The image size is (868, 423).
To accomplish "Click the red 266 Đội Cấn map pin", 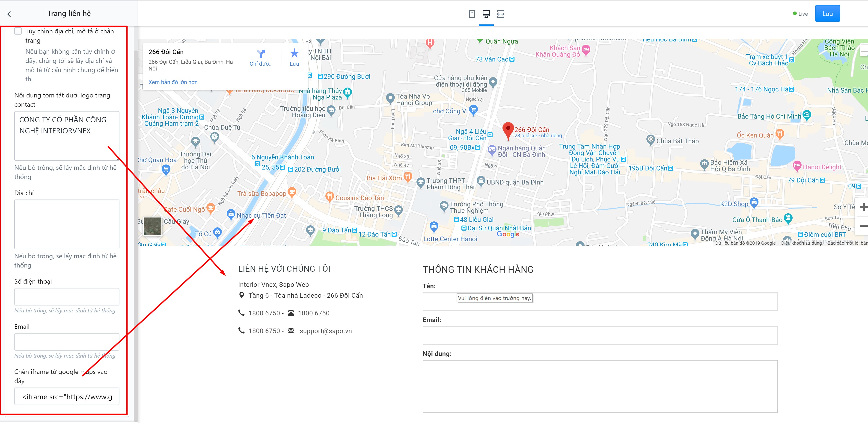I will pyautogui.click(x=508, y=131).
